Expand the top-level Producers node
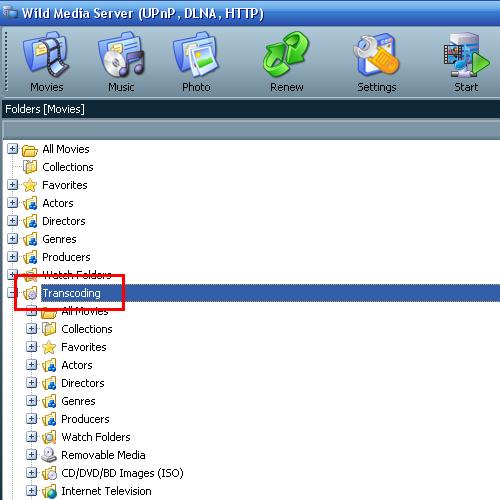The height and width of the screenshot is (500, 500). pos(12,257)
